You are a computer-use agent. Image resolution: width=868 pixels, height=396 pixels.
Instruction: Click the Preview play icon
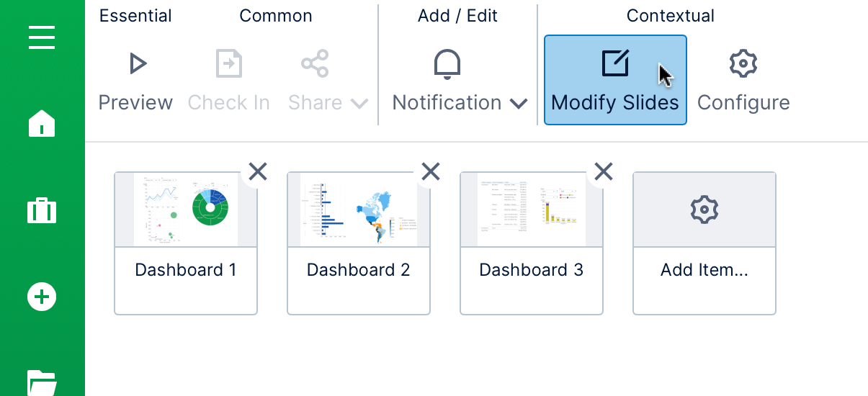point(137,64)
